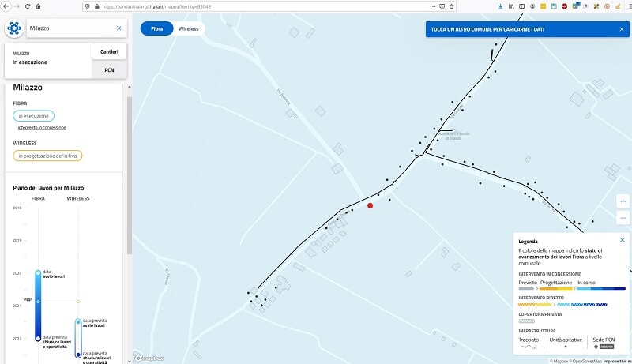Click the 'Intervento in concessione' legend color bar
Screen dimensions: 632x364
click(572, 289)
